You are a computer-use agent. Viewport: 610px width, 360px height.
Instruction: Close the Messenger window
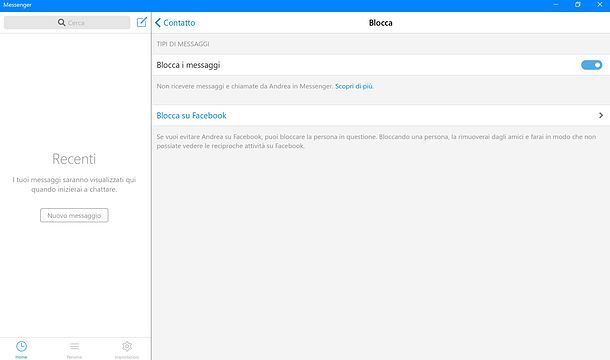pos(599,5)
